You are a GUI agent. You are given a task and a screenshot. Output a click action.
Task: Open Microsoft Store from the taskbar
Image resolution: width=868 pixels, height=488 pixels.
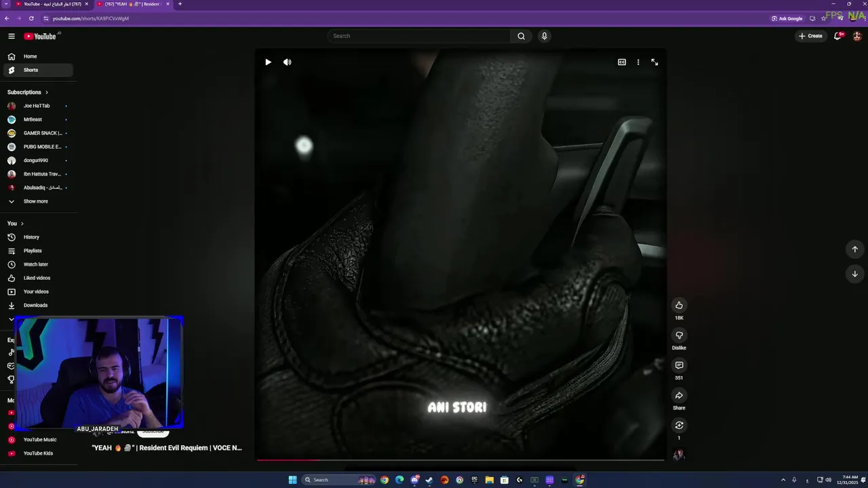coord(505,480)
